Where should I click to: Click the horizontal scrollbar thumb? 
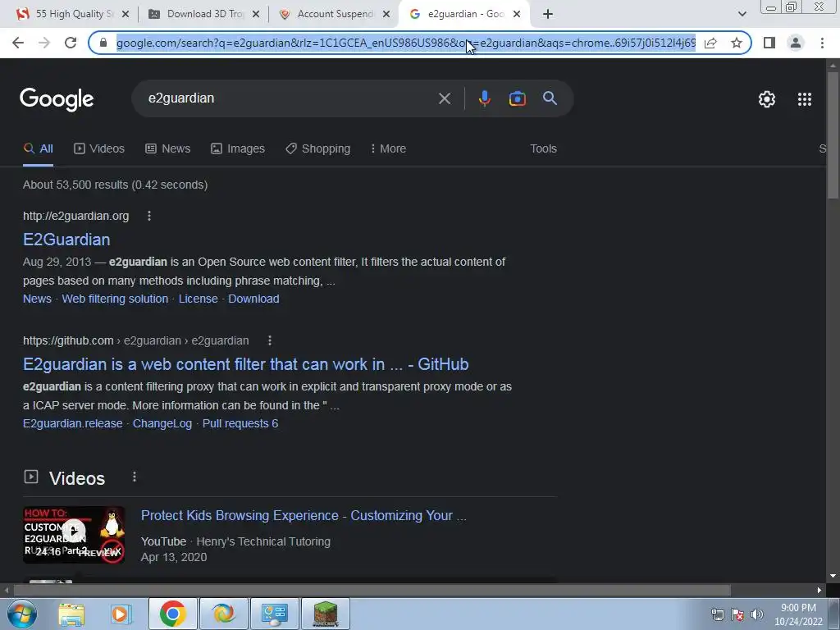coord(372,590)
